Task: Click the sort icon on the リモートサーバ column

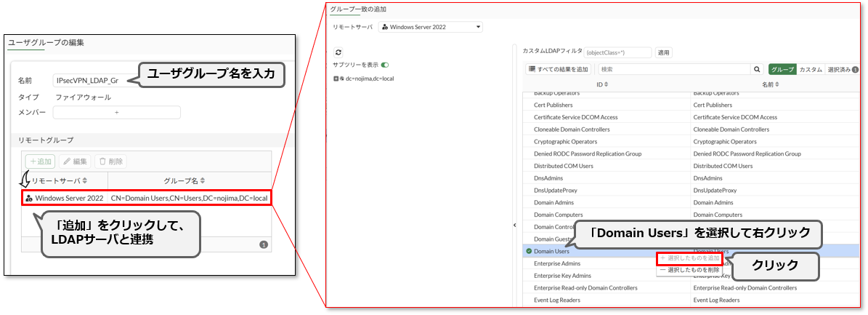Action: pyautogui.click(x=85, y=180)
